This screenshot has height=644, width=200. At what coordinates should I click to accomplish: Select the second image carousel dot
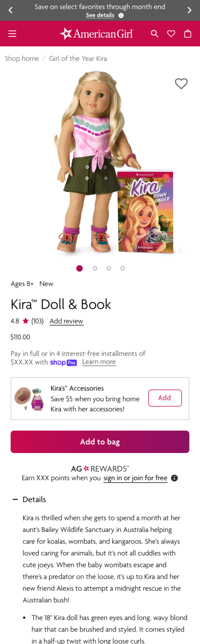pyautogui.click(x=95, y=269)
